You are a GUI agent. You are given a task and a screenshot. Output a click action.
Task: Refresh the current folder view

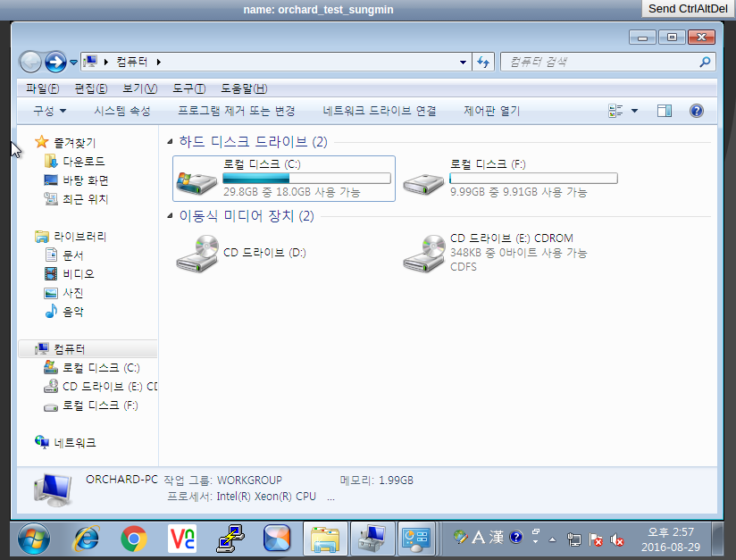point(483,62)
